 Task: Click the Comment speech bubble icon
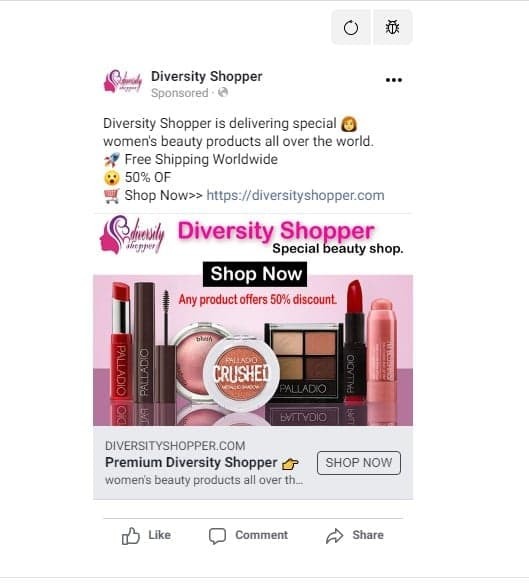coord(217,536)
